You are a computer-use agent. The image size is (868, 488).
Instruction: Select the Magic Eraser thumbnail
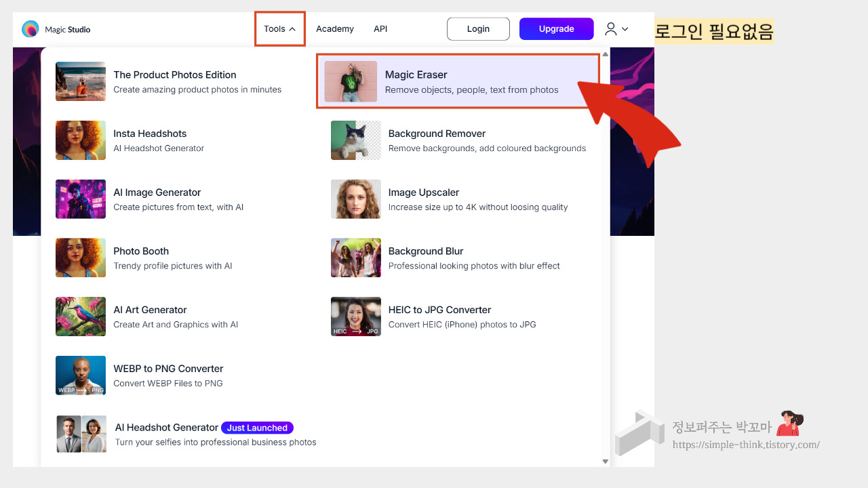click(351, 81)
